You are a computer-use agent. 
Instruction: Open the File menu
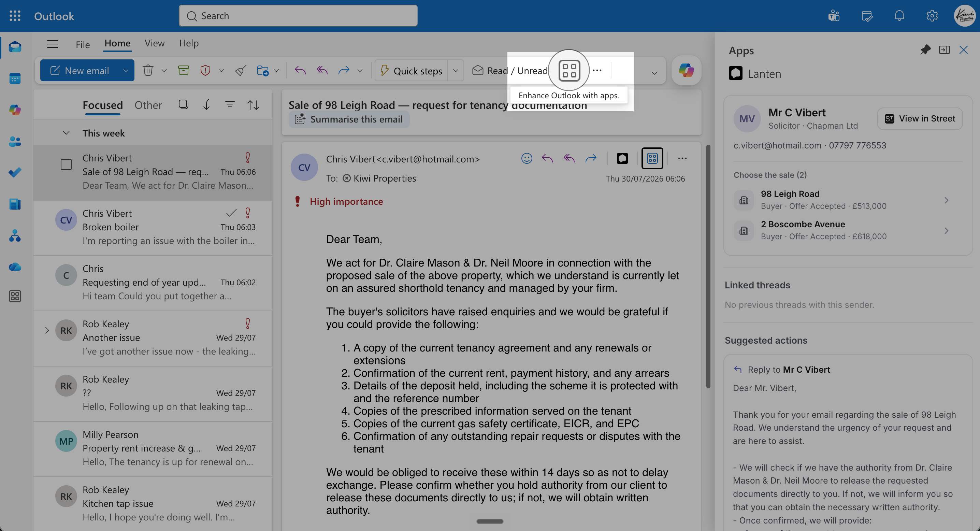(83, 44)
